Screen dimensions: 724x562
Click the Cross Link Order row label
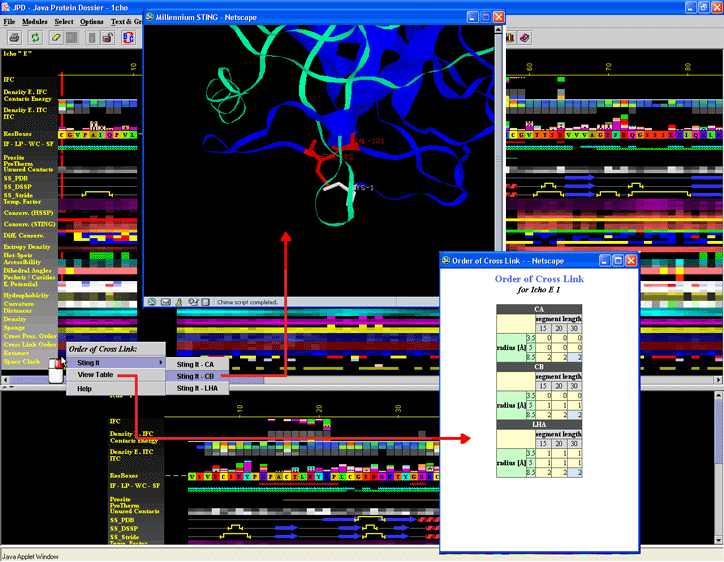(x=30, y=344)
